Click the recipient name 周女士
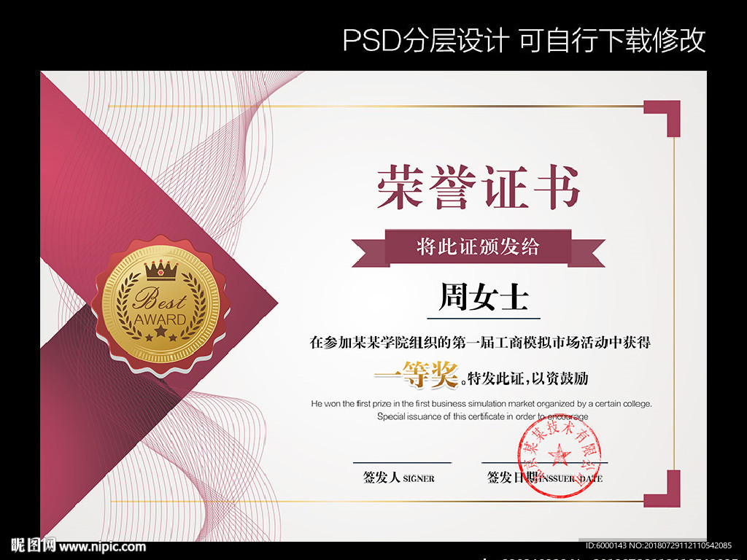Image resolution: width=747 pixels, height=560 pixels. click(x=484, y=297)
